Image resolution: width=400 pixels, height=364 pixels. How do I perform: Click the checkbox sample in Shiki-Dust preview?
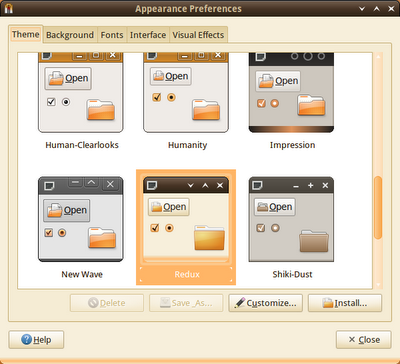(261, 228)
